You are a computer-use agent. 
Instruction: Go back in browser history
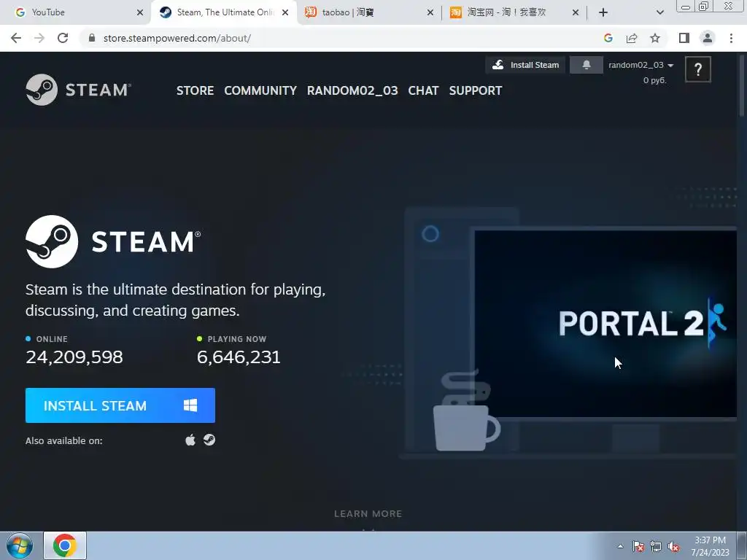16,38
